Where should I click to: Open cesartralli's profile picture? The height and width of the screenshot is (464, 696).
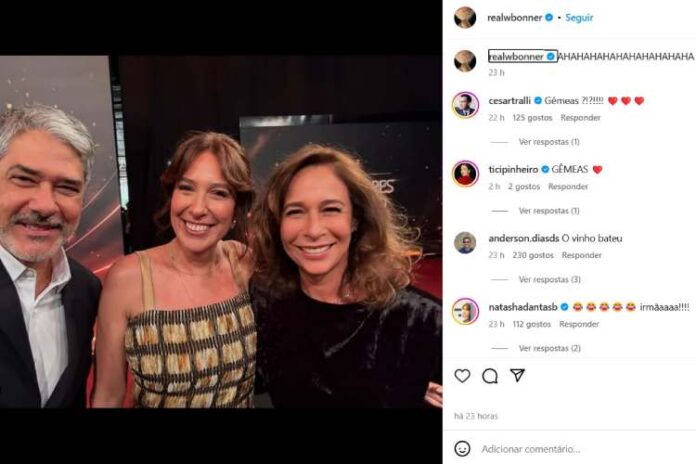(465, 105)
